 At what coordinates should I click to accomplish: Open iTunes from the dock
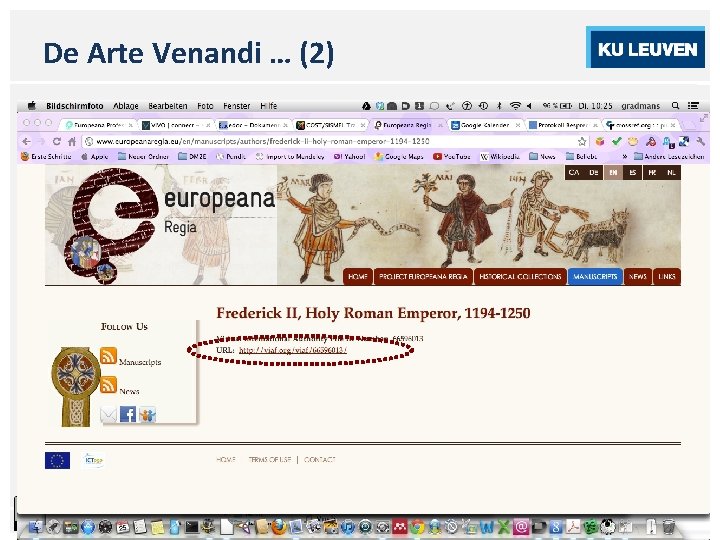[348, 527]
